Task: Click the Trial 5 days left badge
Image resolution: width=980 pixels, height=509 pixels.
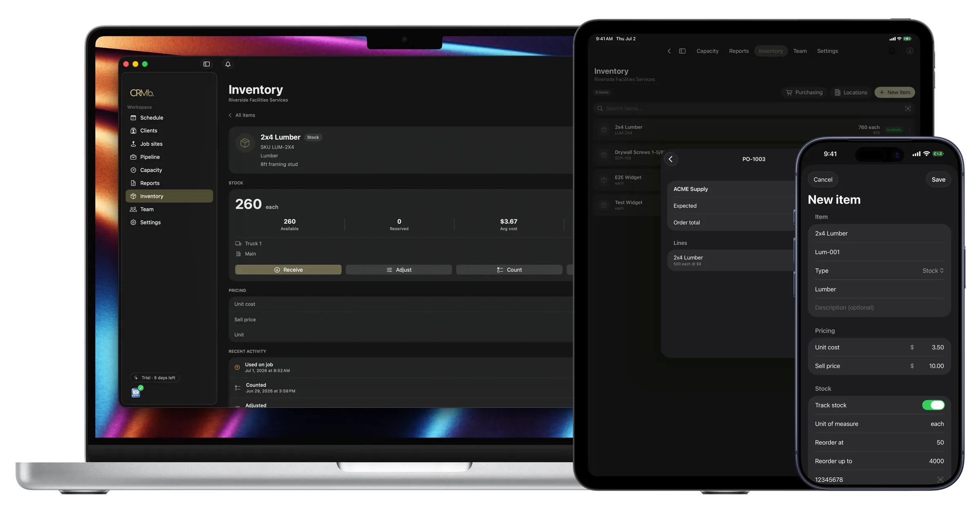Action: coord(155,378)
